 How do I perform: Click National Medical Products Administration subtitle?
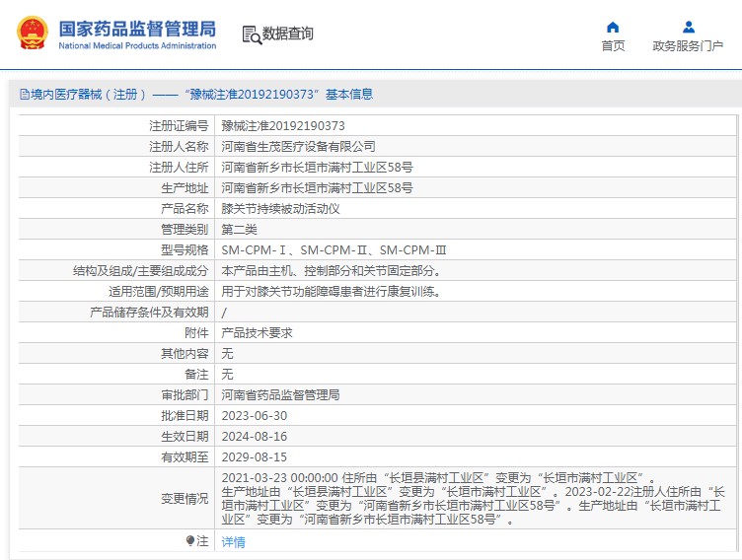pos(137,46)
